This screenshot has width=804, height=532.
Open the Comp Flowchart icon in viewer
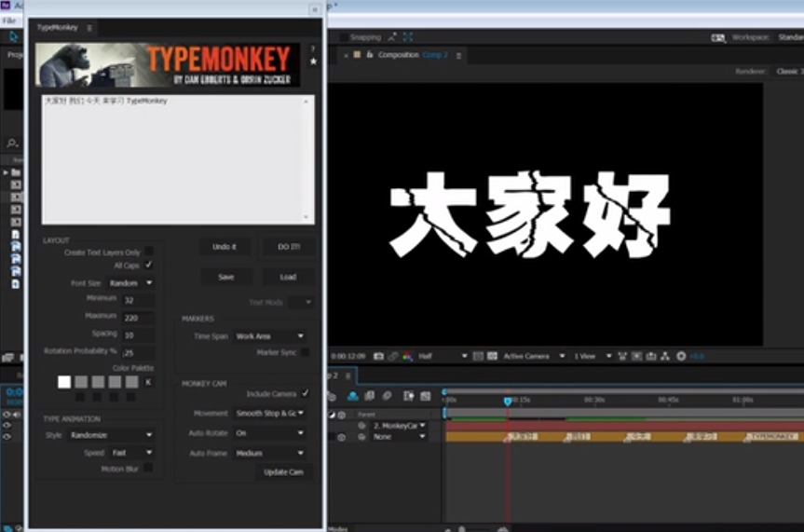point(665,356)
